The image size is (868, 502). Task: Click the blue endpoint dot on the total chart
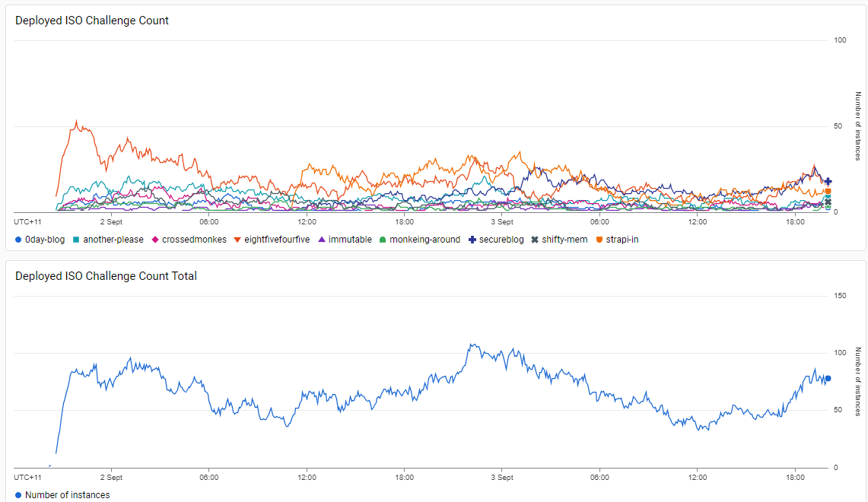coord(828,378)
